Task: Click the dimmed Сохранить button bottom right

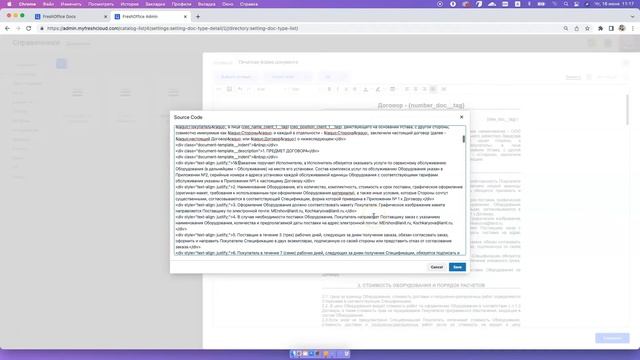Action: click(612, 338)
